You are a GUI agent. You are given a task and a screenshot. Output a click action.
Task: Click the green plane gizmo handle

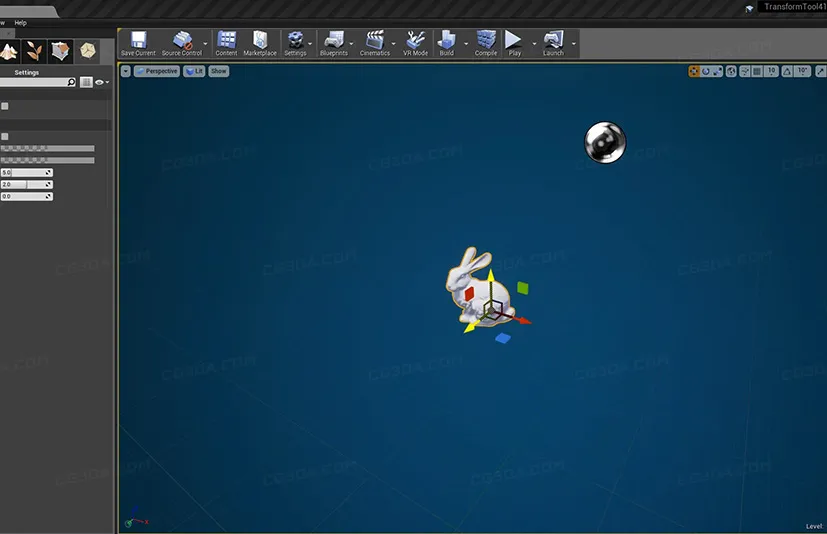click(x=523, y=288)
